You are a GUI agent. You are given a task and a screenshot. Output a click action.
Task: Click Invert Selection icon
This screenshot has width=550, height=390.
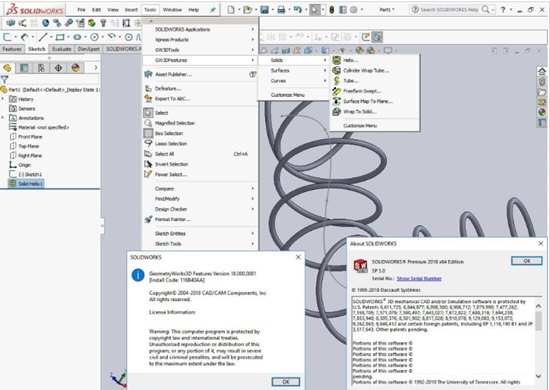(x=148, y=164)
